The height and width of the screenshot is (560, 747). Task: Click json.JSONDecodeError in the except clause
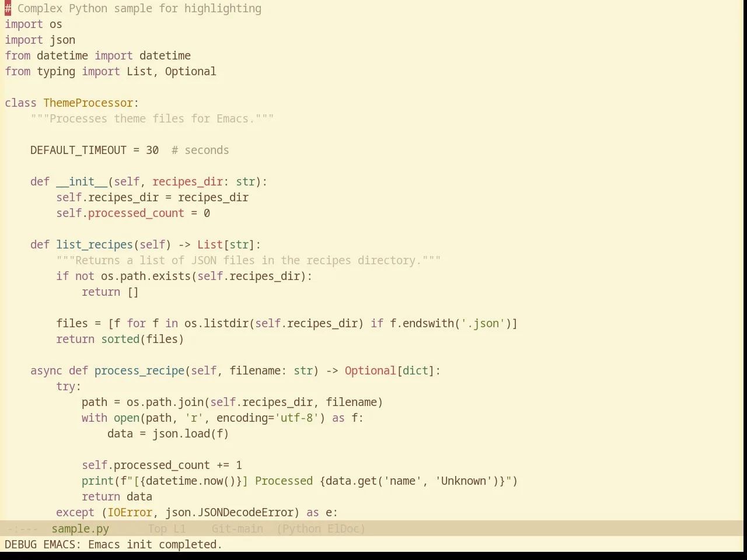click(229, 512)
